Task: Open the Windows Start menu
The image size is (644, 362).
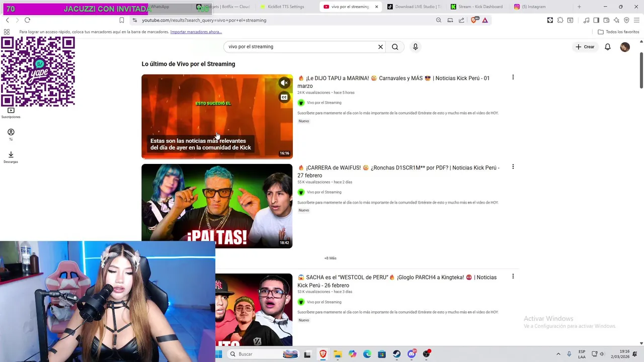Action: click(x=218, y=354)
